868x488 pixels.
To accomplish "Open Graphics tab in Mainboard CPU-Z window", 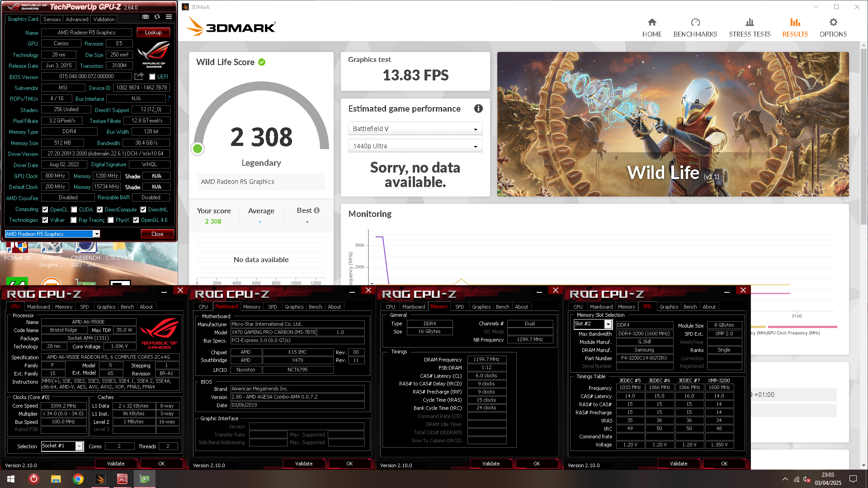I will (294, 306).
